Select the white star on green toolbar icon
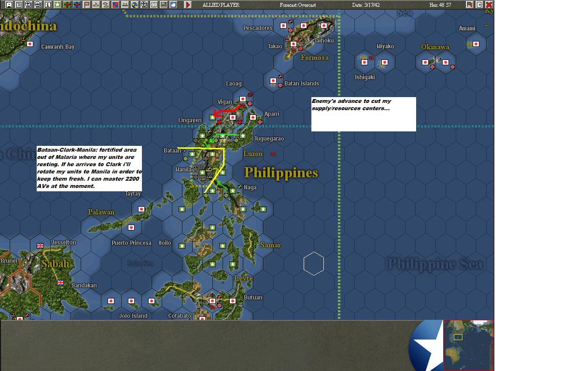The image size is (588, 371). click(x=57, y=4)
